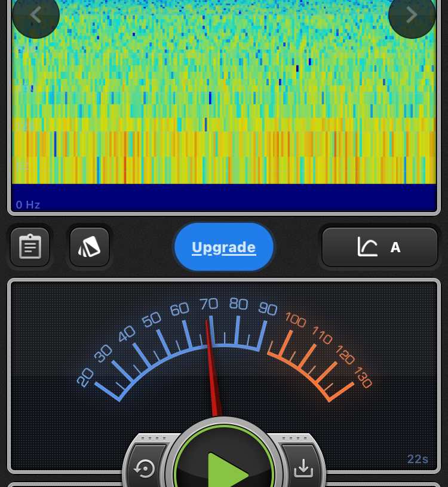Tap the 70 mark on the decibel gauge
This screenshot has height=487, width=448.
coord(209,305)
